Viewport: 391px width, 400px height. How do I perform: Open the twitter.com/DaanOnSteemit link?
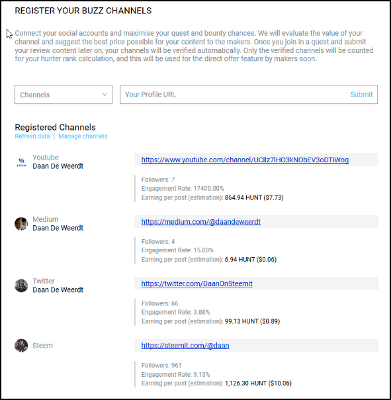197,284
